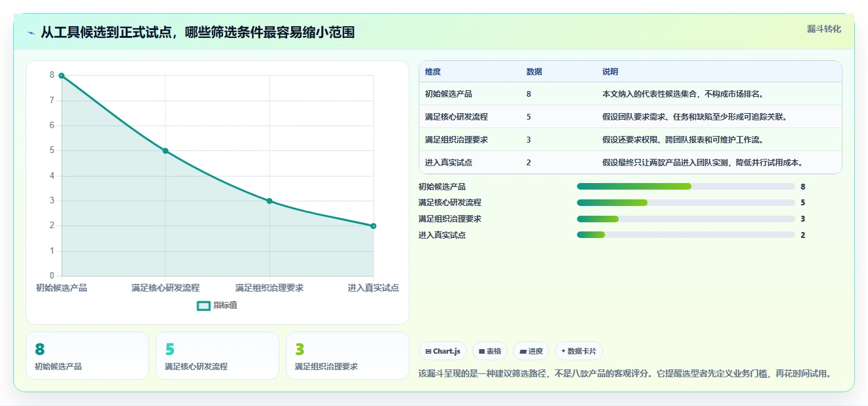Viewport: 868px width, 406px height.
Task: Click chart data point for 满足核心研发流程
Action: 165,151
